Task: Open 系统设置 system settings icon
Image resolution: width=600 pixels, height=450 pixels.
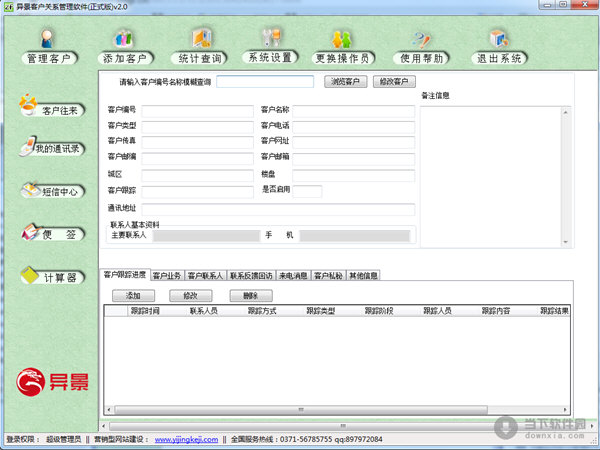Action: [x=270, y=45]
